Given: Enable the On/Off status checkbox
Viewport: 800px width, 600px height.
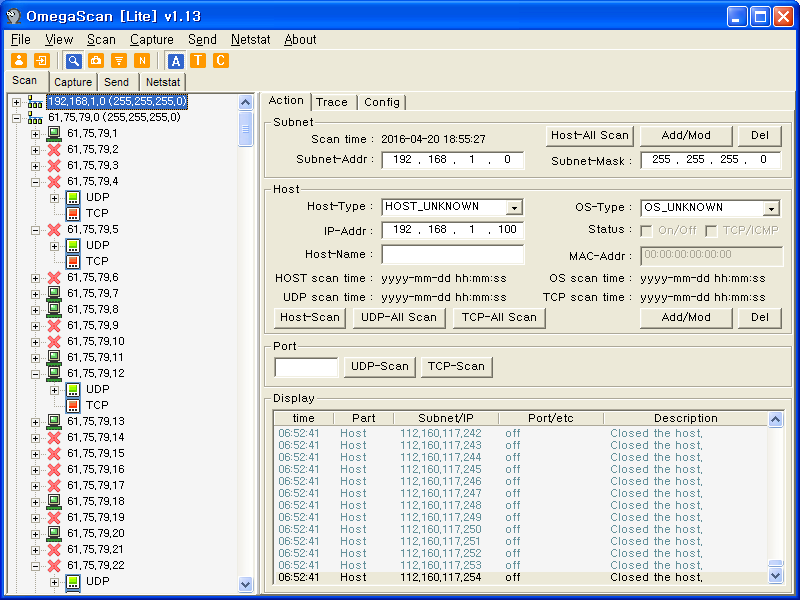Looking at the screenshot, I should pyautogui.click(x=646, y=231).
